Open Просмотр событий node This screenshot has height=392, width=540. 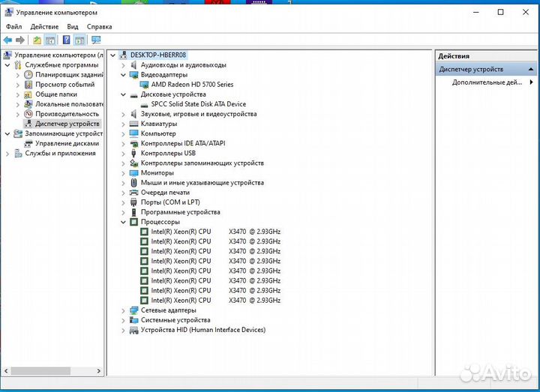(x=64, y=85)
